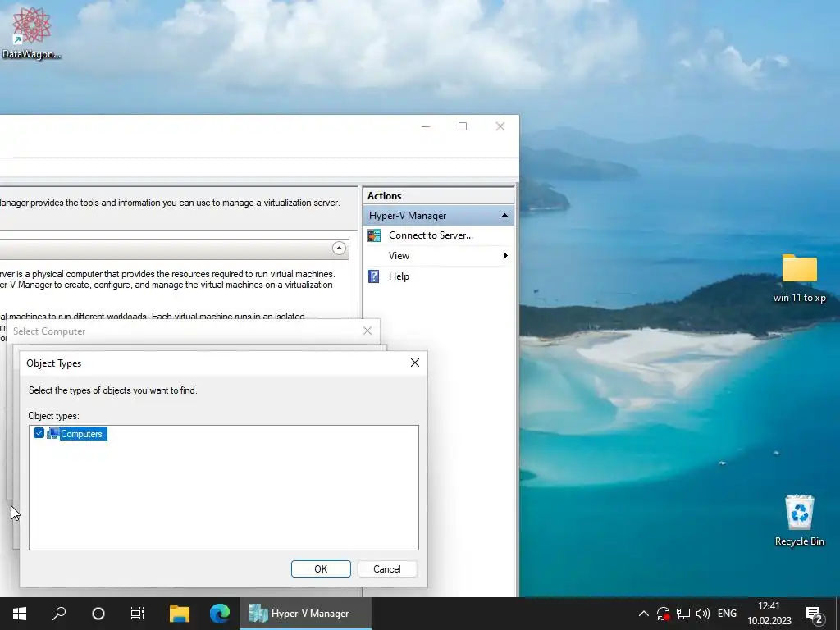Click the update sync tray icon

point(663,614)
